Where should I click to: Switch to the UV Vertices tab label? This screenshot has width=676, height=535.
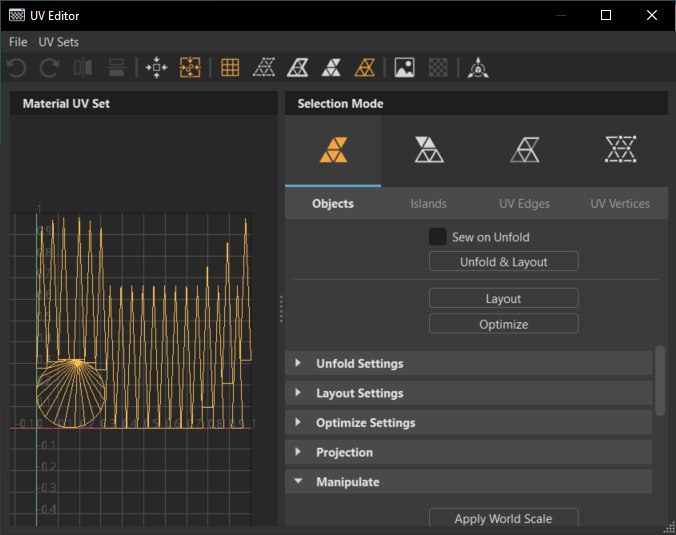coord(620,203)
